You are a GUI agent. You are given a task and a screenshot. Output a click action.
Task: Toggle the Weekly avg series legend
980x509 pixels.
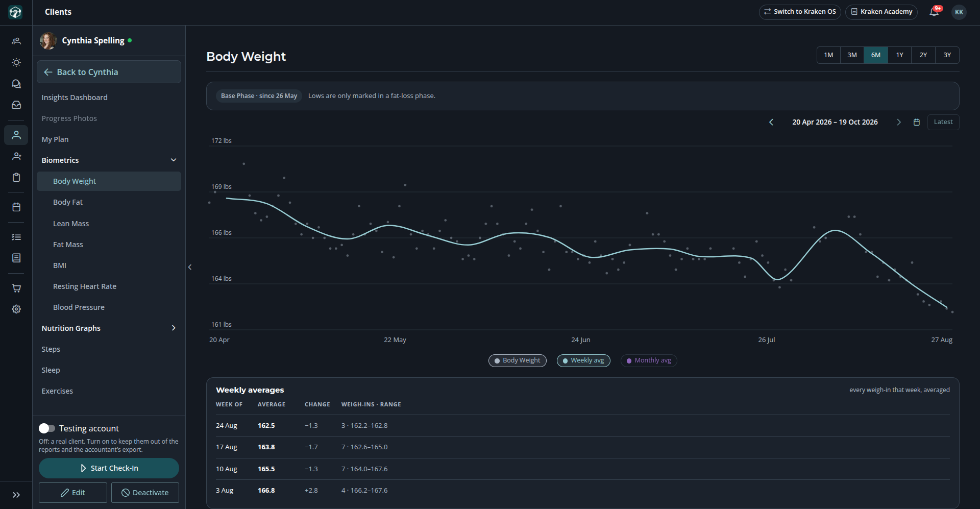point(583,360)
